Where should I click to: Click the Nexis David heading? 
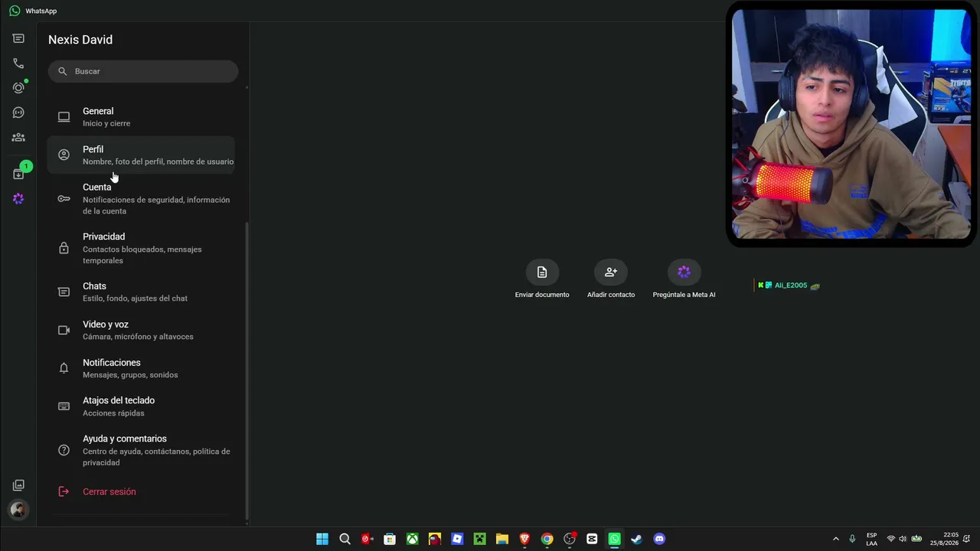click(80, 40)
